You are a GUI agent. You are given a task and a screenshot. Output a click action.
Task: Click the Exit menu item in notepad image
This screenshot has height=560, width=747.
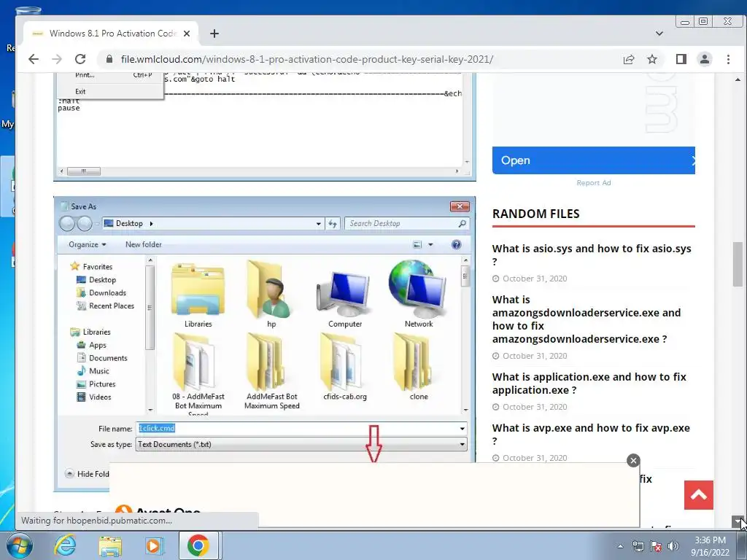click(x=80, y=91)
